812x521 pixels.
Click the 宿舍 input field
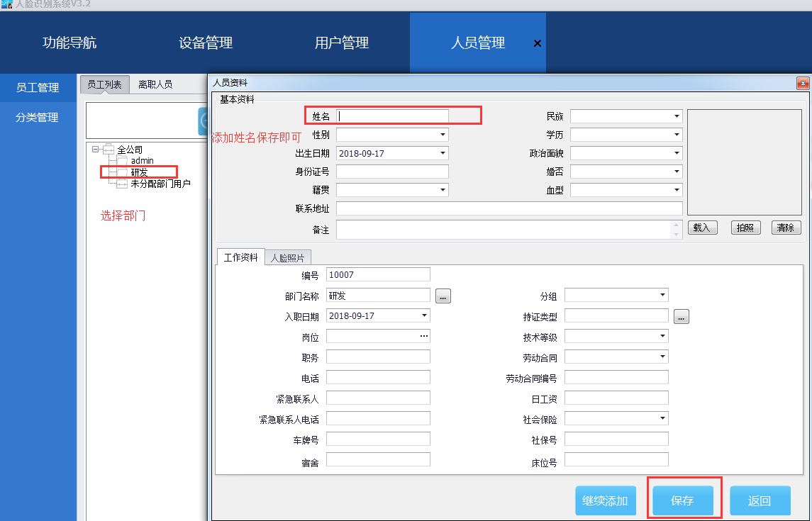tap(378, 459)
